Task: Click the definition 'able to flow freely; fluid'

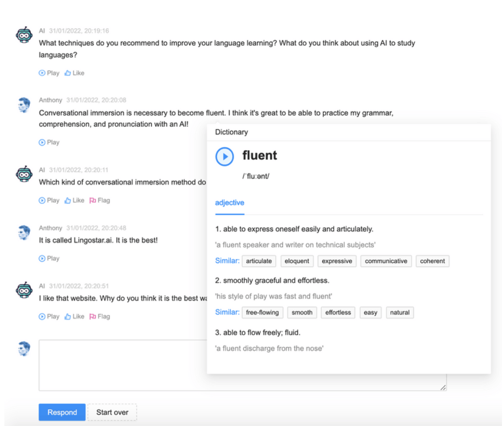Action: tap(258, 333)
